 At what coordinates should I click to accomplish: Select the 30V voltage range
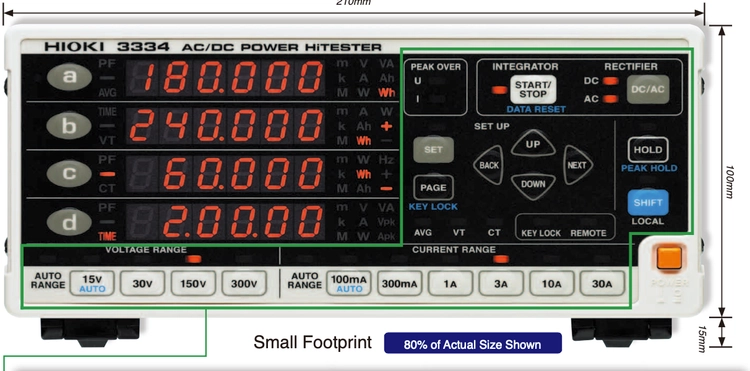coord(142,284)
